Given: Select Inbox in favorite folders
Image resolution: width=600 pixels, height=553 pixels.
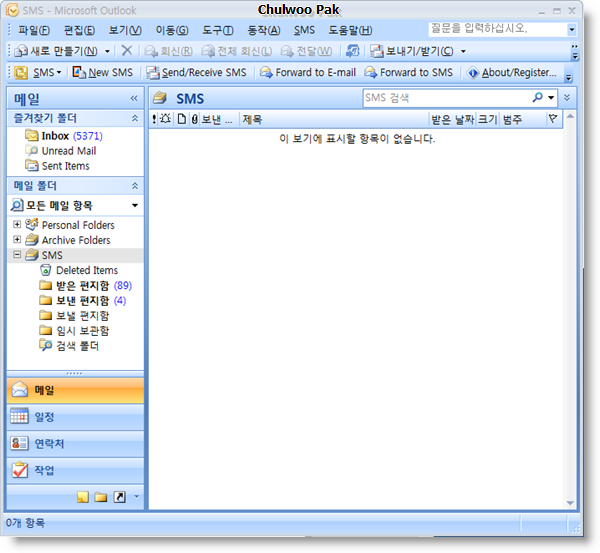Looking at the screenshot, I should click(64, 136).
